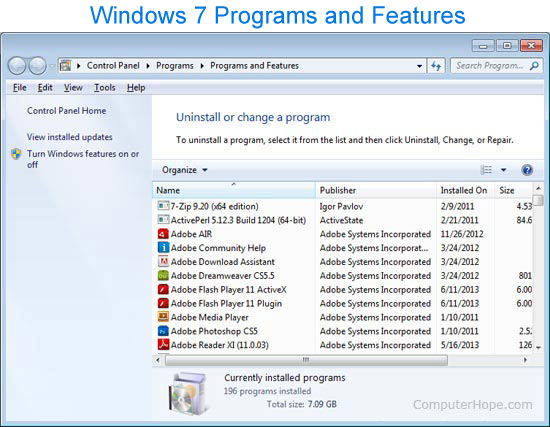550x427 pixels.
Task: Click the Adobe Media Player icon
Action: click(163, 317)
